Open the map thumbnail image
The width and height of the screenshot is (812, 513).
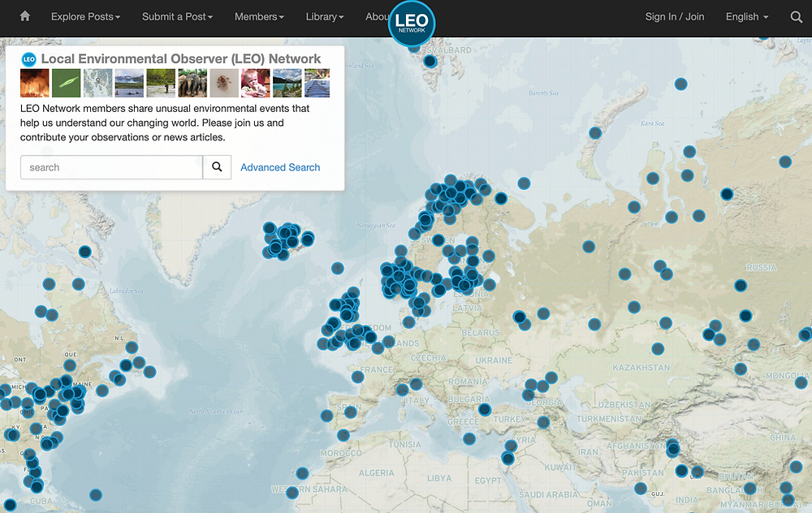pos(98,83)
